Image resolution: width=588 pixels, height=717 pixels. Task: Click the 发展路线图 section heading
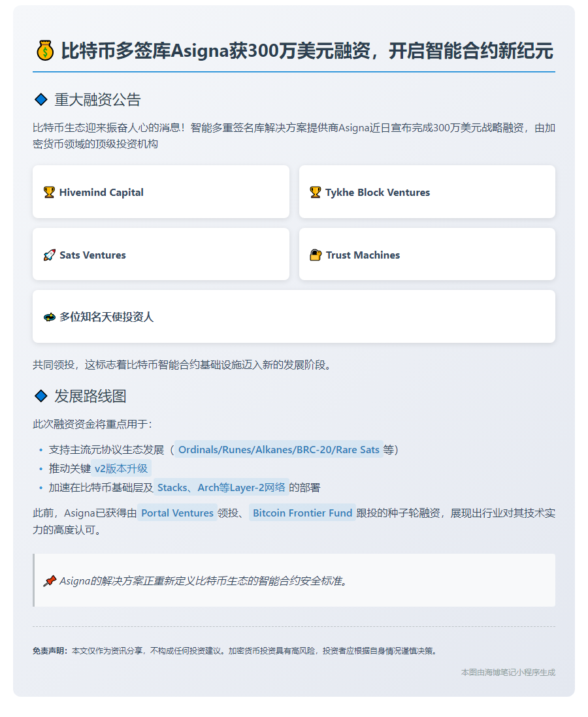pos(90,396)
